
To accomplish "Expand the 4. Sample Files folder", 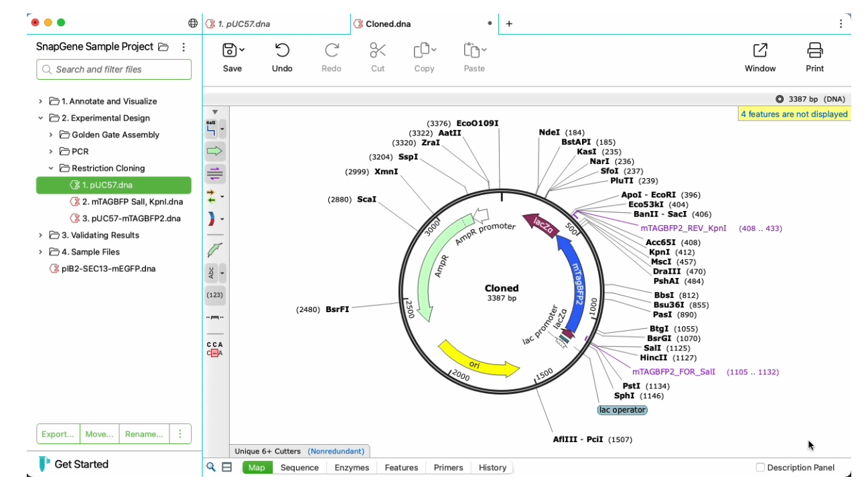I will point(41,252).
